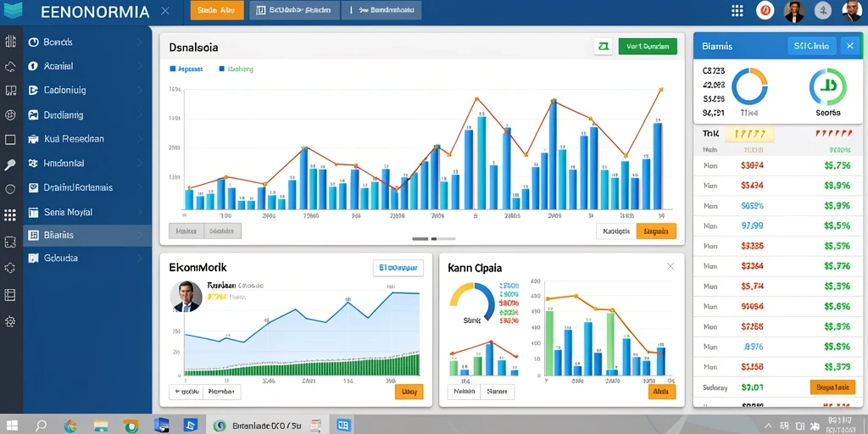Image resolution: width=868 pixels, height=434 pixels.
Task: Open the Windows Start button
Action: [x=12, y=426]
